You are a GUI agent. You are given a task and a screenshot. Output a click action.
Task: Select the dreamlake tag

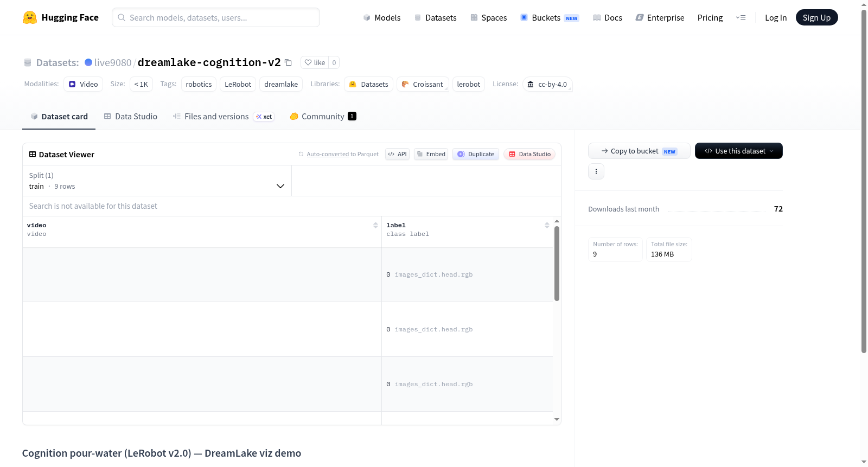[281, 84]
